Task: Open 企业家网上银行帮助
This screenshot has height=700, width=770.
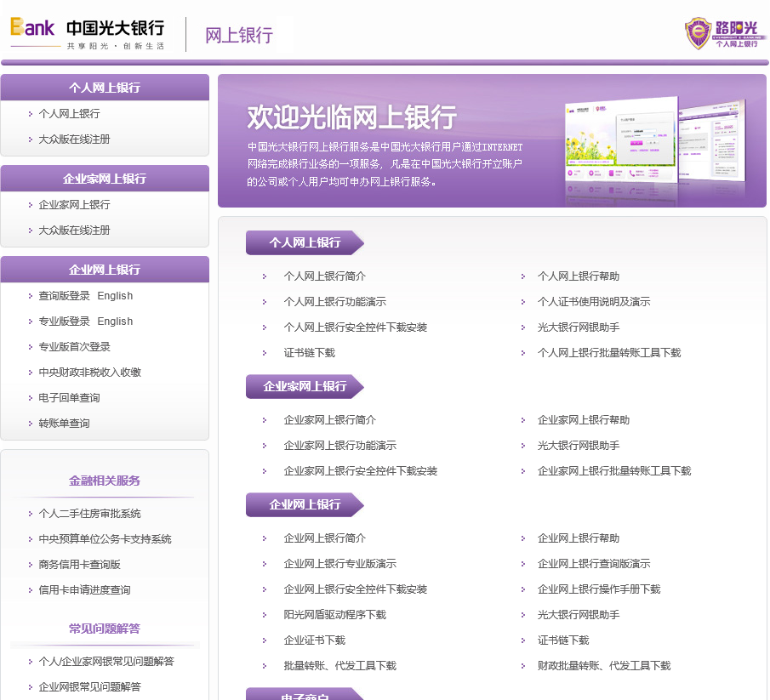Action: point(584,420)
